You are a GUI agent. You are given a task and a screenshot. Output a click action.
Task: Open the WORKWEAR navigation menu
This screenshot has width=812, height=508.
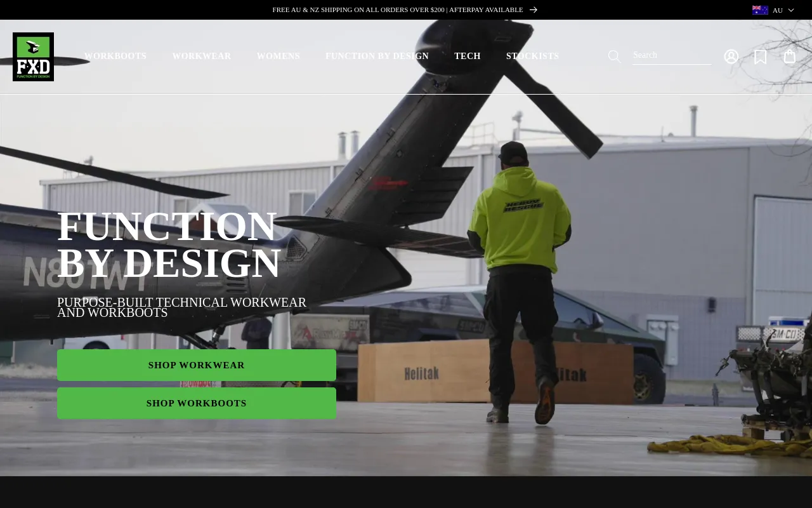(x=202, y=56)
